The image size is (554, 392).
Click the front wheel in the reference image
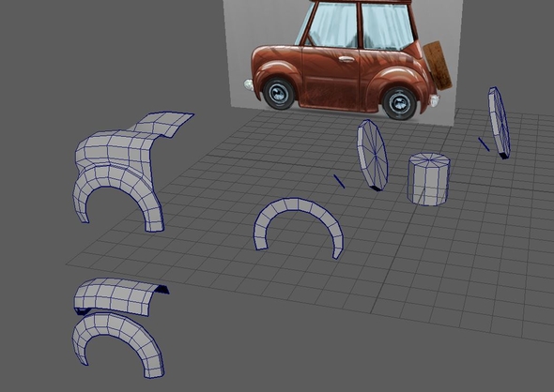(279, 94)
